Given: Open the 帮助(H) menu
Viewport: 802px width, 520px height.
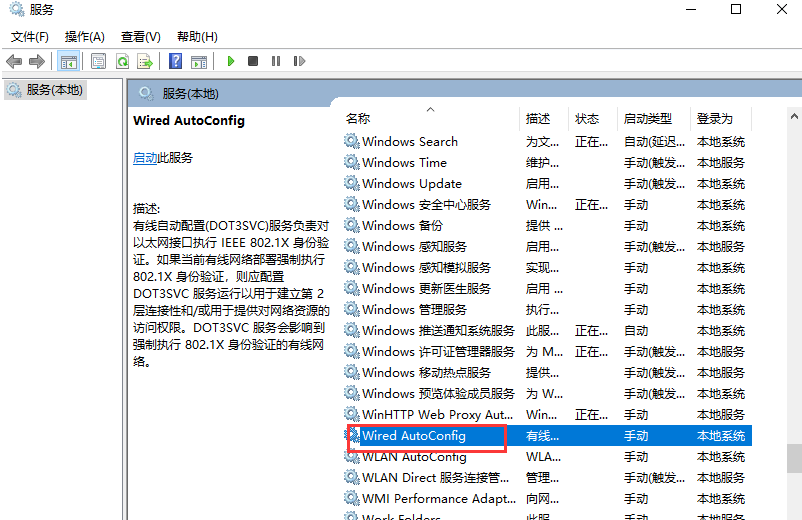Looking at the screenshot, I should click(x=197, y=37).
